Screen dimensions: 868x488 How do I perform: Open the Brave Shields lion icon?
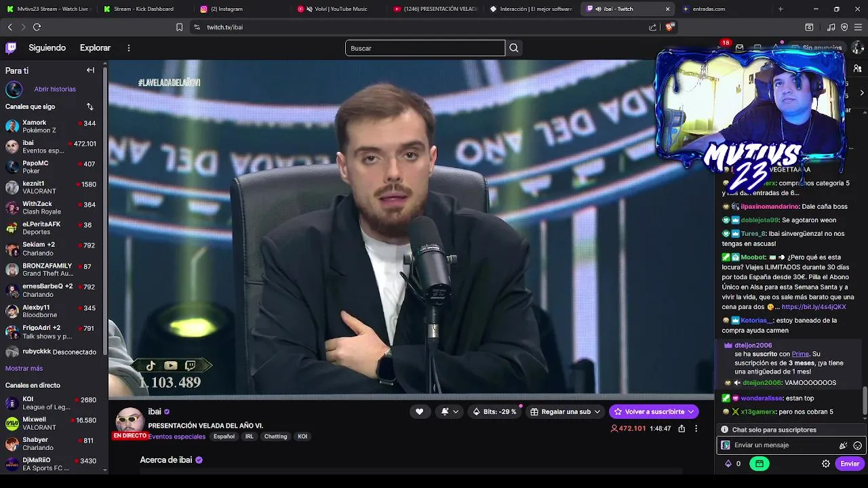click(669, 27)
